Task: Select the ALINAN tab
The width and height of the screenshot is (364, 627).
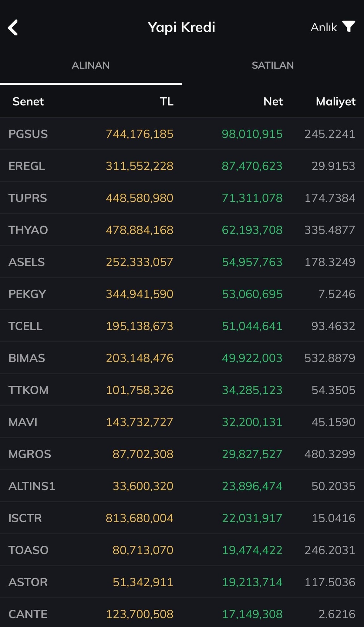Action: [x=91, y=65]
